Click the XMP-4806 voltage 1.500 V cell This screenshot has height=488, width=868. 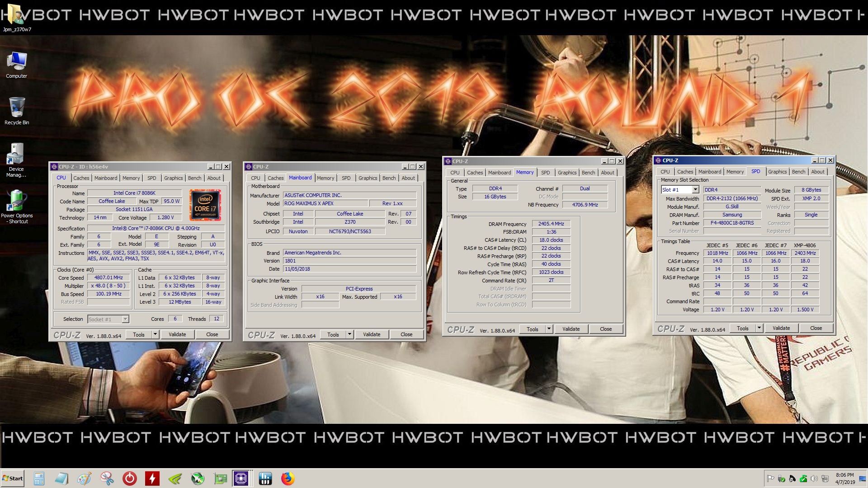tap(805, 310)
